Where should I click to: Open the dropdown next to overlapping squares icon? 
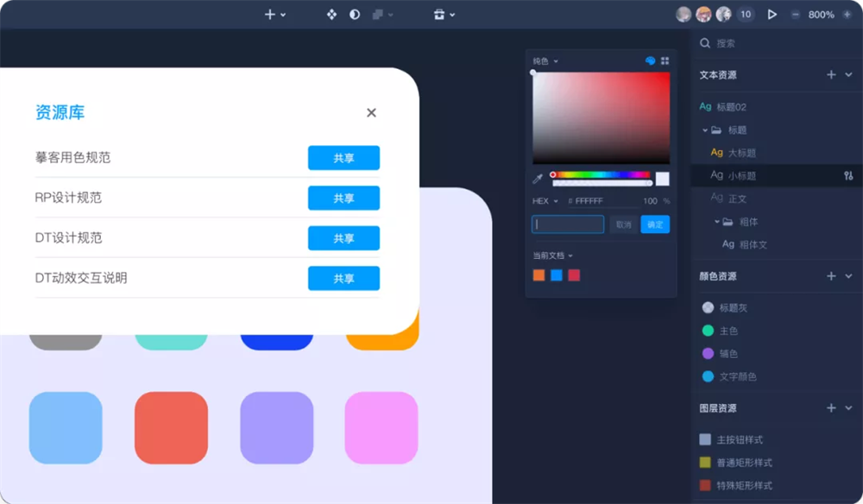click(x=391, y=16)
